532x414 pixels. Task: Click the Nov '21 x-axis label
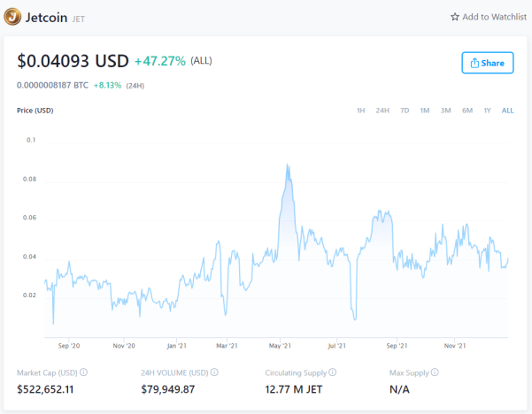[x=455, y=346]
